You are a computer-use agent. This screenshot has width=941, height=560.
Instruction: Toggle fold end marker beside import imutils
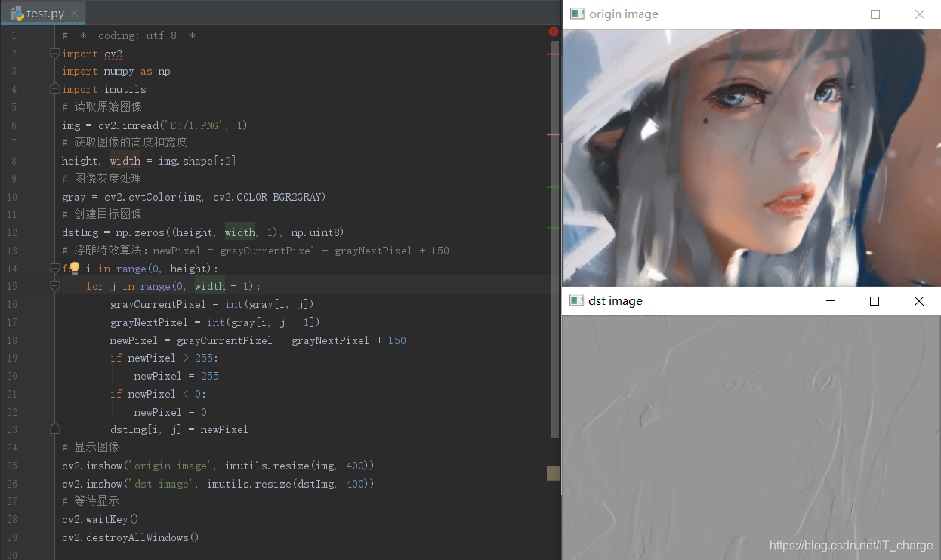[54, 89]
